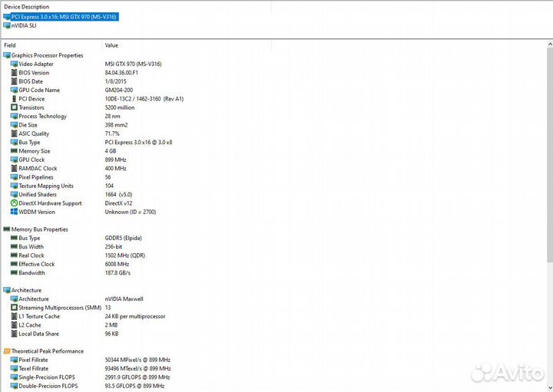Select the nVIDIA SLI device entry
Viewport: 553px width, 392px height.
[23, 25]
